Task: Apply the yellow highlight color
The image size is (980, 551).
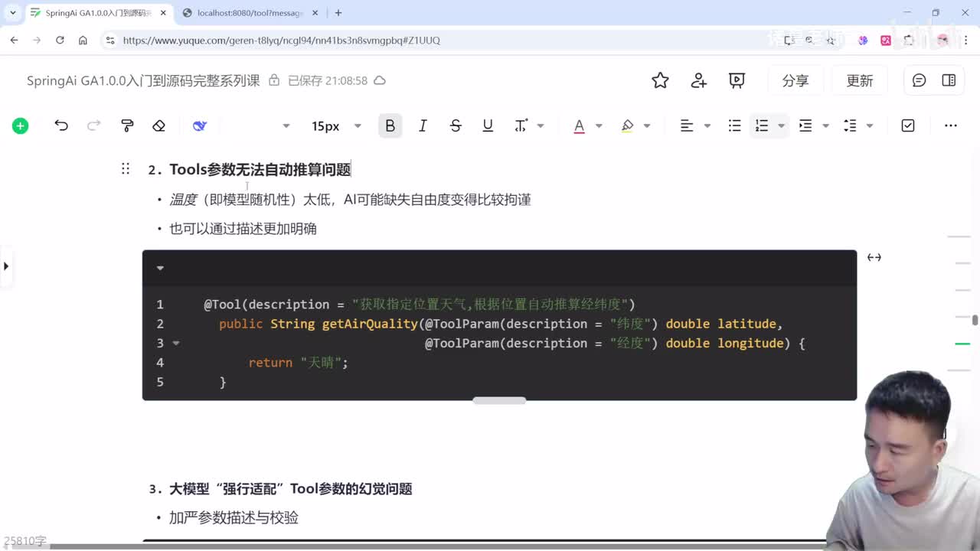Action: pos(627,126)
